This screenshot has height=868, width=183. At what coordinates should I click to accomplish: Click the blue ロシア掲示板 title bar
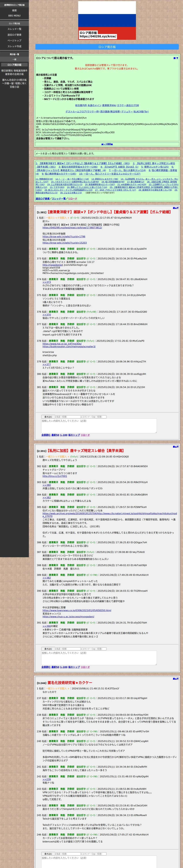pos(107,47)
